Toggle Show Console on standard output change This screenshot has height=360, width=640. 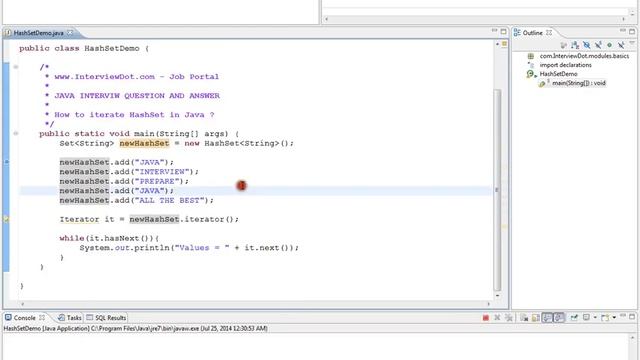point(547,318)
